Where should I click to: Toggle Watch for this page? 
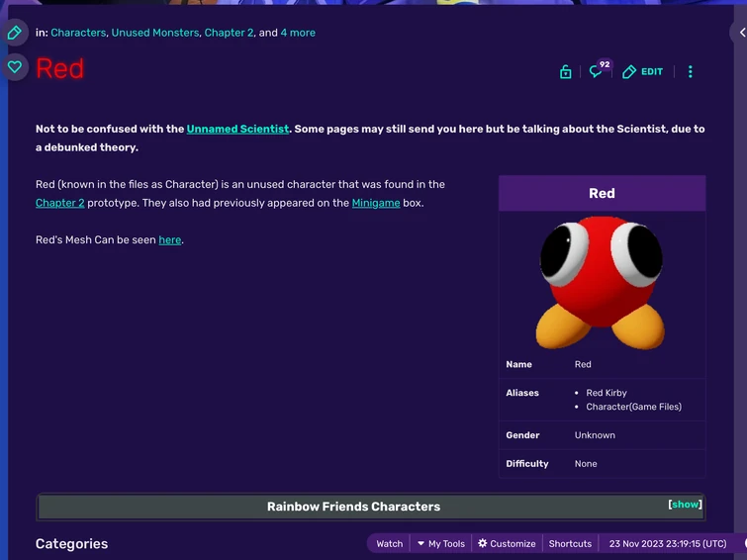(389, 544)
